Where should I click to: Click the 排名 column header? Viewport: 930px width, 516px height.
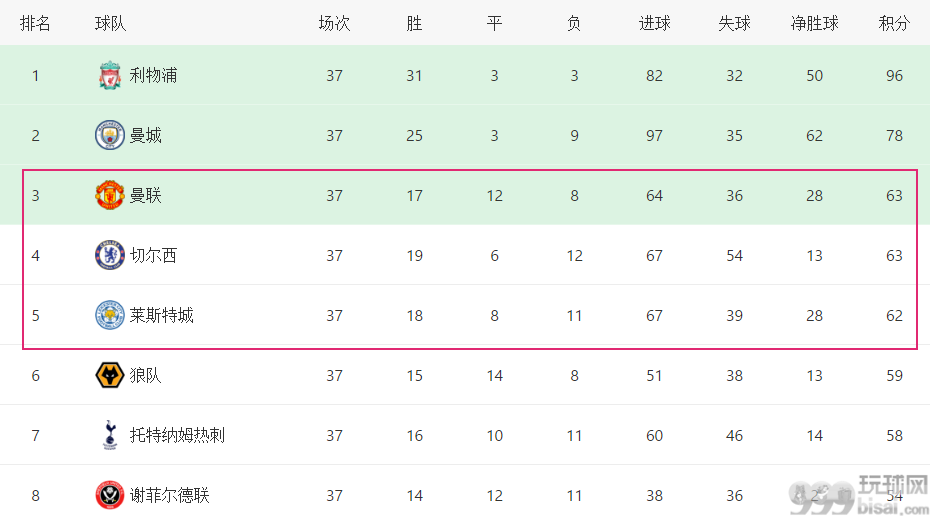[x=35, y=23]
